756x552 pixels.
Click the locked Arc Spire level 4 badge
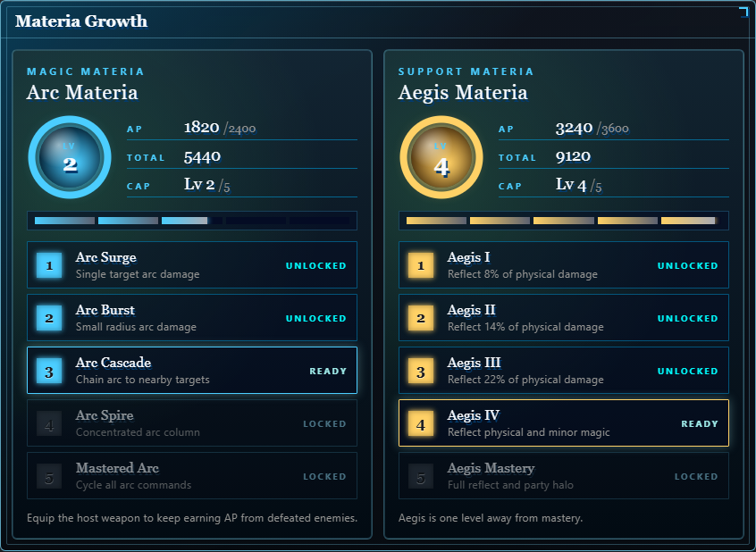49,423
